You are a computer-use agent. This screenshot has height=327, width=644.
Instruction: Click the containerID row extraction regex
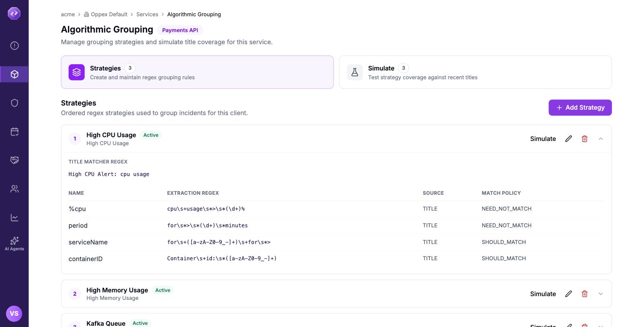[x=222, y=259]
